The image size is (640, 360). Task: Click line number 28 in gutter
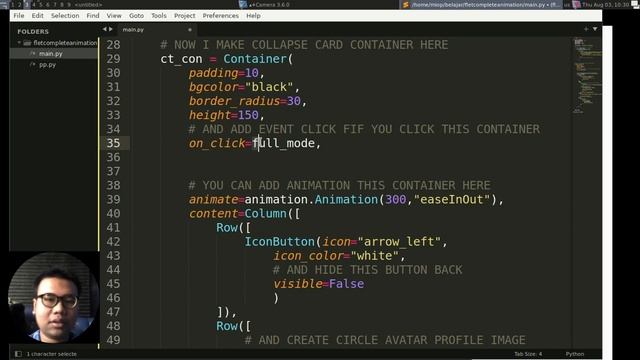click(x=113, y=45)
